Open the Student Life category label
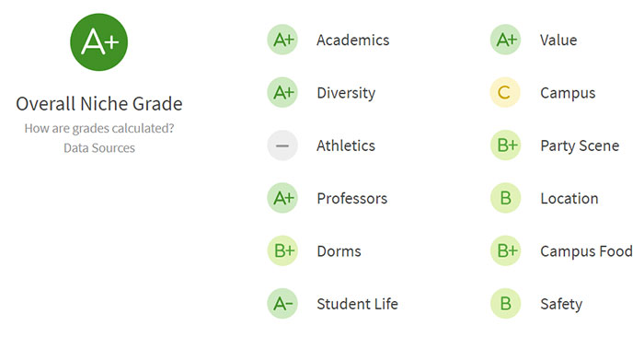The width and height of the screenshot is (644, 337). [357, 304]
